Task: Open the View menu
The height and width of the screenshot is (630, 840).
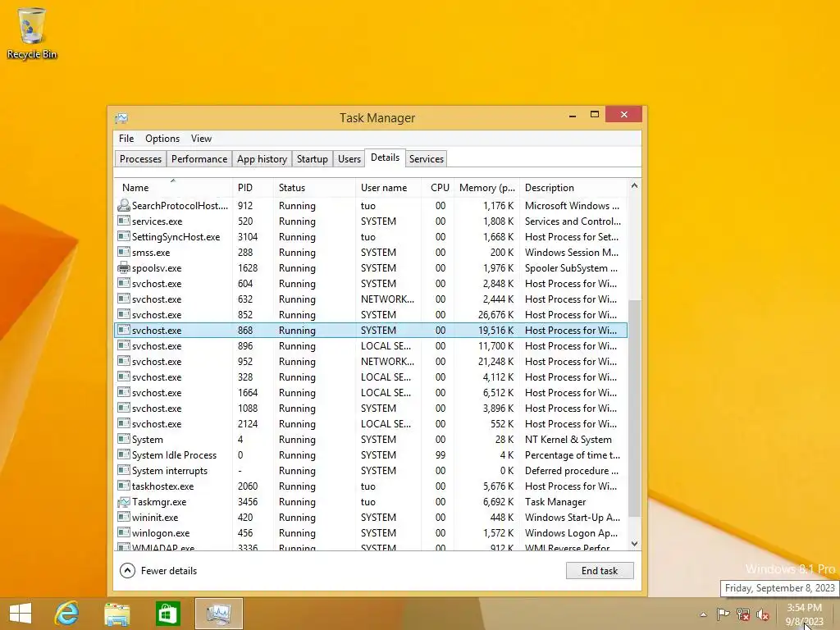Action: click(x=202, y=138)
